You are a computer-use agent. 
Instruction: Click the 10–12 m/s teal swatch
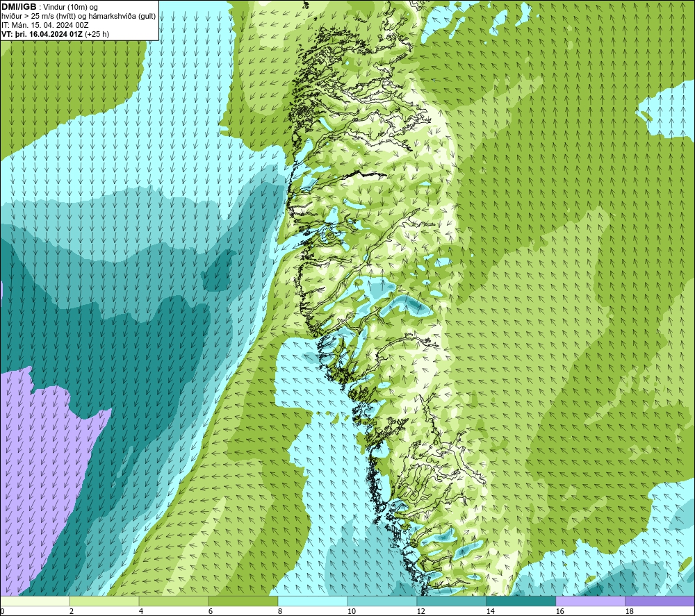pos(382,601)
